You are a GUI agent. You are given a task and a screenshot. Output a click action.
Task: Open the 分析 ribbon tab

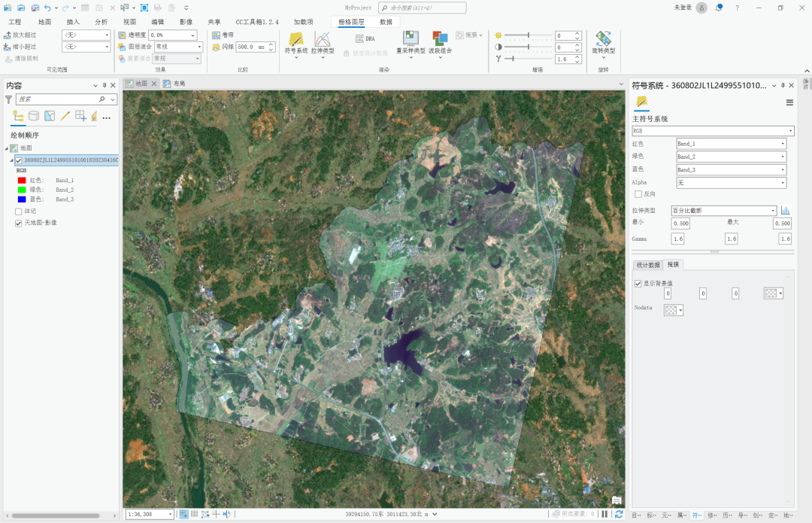[x=101, y=22]
